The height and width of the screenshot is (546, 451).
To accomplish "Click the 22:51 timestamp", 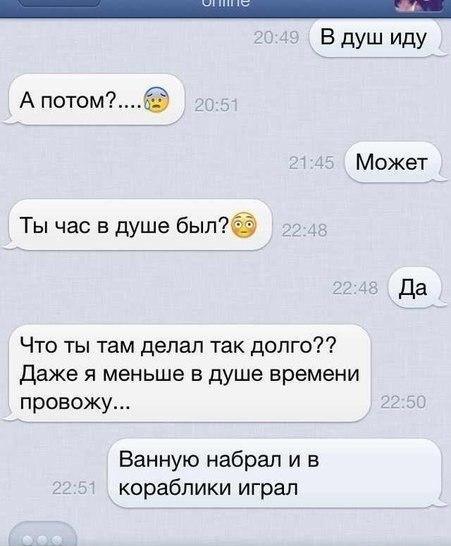I will 73,489.
